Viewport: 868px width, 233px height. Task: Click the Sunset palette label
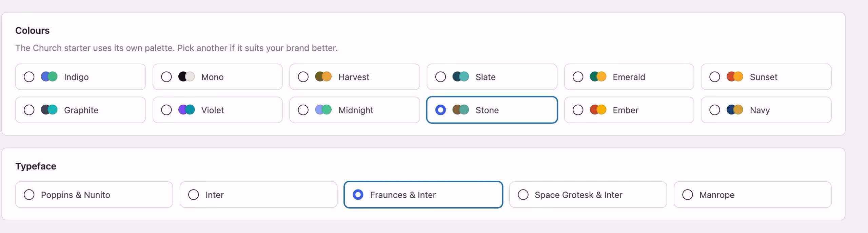pos(764,77)
